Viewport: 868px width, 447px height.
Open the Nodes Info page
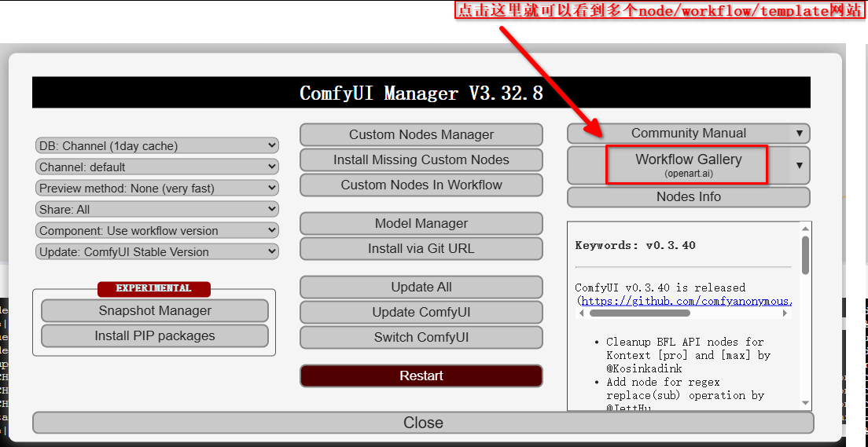pyautogui.click(x=688, y=196)
